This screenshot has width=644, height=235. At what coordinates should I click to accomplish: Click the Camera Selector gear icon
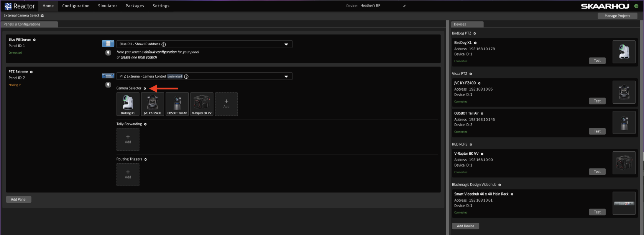click(x=145, y=88)
